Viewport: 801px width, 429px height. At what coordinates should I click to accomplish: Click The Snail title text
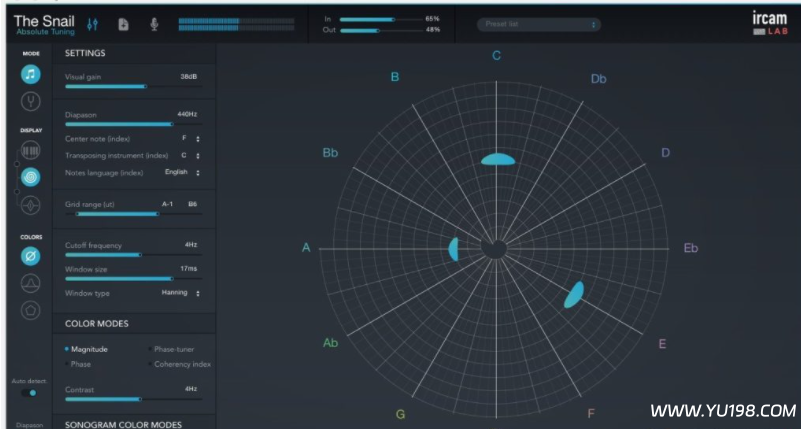(x=44, y=21)
